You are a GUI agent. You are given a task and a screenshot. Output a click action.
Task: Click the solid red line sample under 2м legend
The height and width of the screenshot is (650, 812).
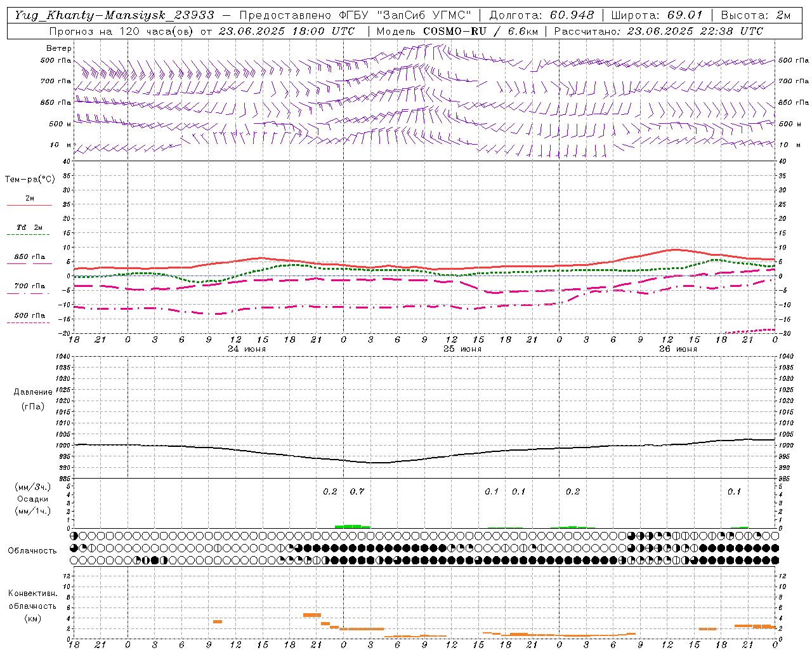[29, 206]
